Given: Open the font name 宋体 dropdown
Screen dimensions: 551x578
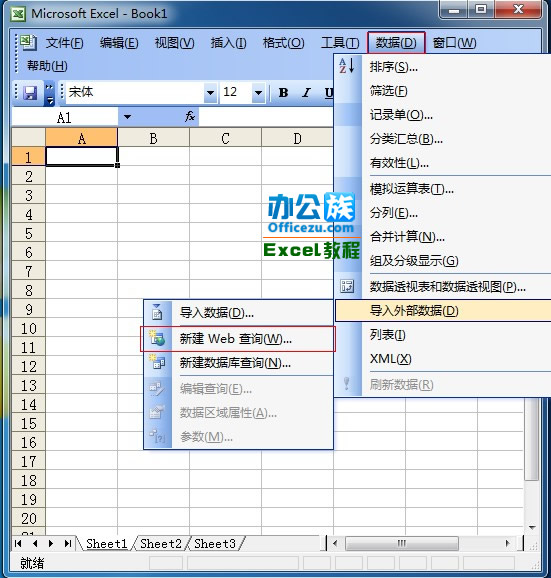Looking at the screenshot, I should pyautogui.click(x=210, y=93).
